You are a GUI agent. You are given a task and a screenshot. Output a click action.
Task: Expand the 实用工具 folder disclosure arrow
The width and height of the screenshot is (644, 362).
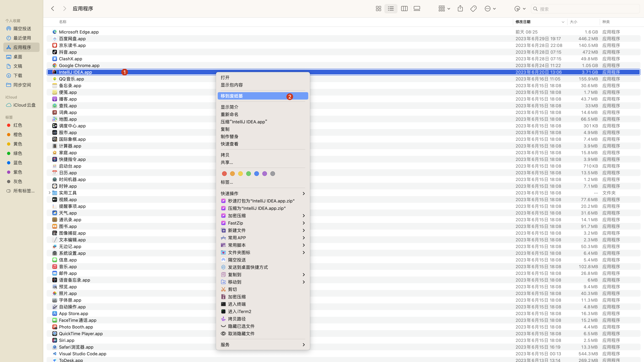coord(49,193)
